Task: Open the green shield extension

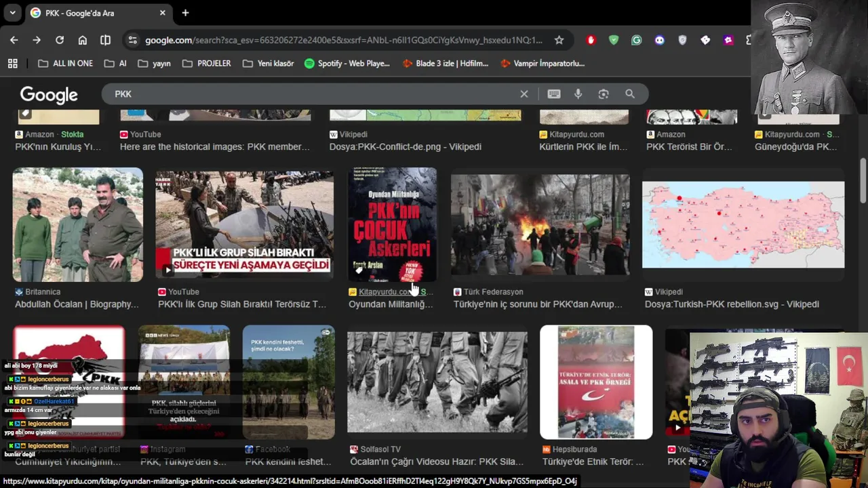Action: click(614, 40)
